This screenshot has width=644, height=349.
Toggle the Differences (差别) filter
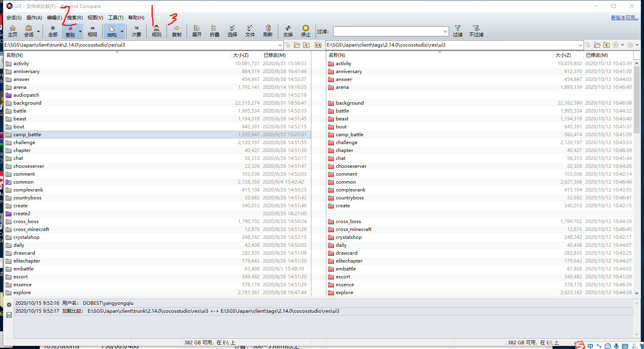point(70,31)
